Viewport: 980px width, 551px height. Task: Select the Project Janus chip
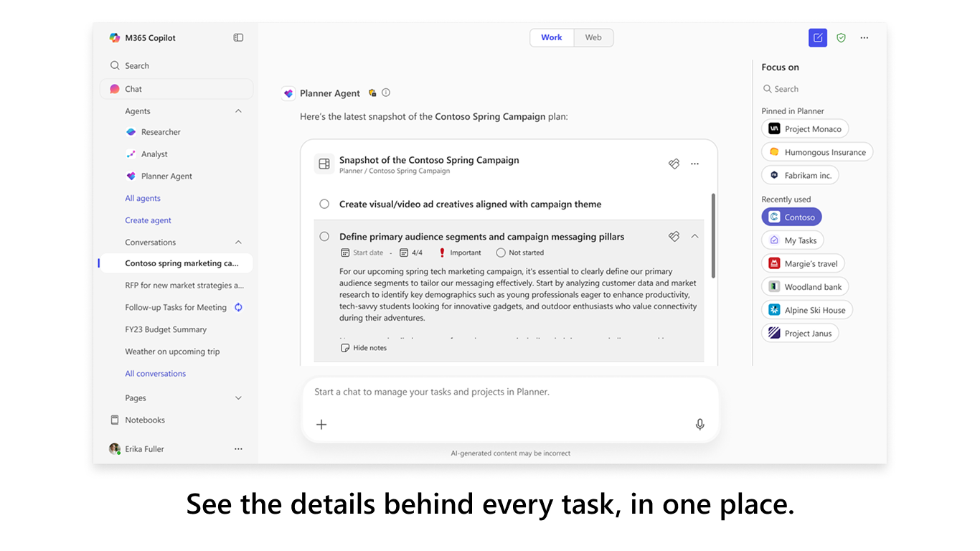(800, 334)
